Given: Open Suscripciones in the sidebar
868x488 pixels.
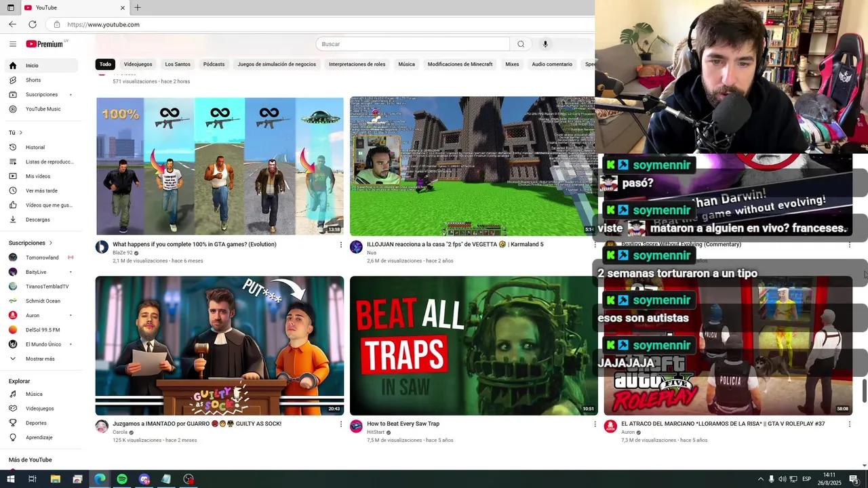Looking at the screenshot, I should 42,94.
